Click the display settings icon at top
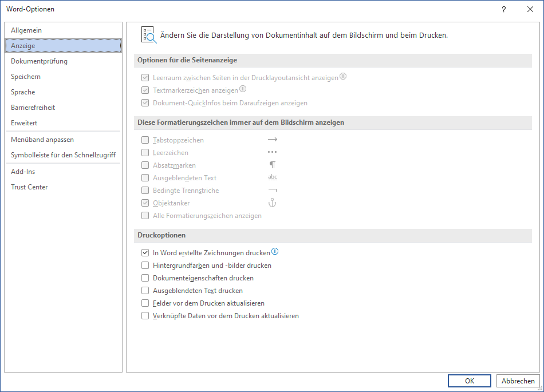 [148, 35]
